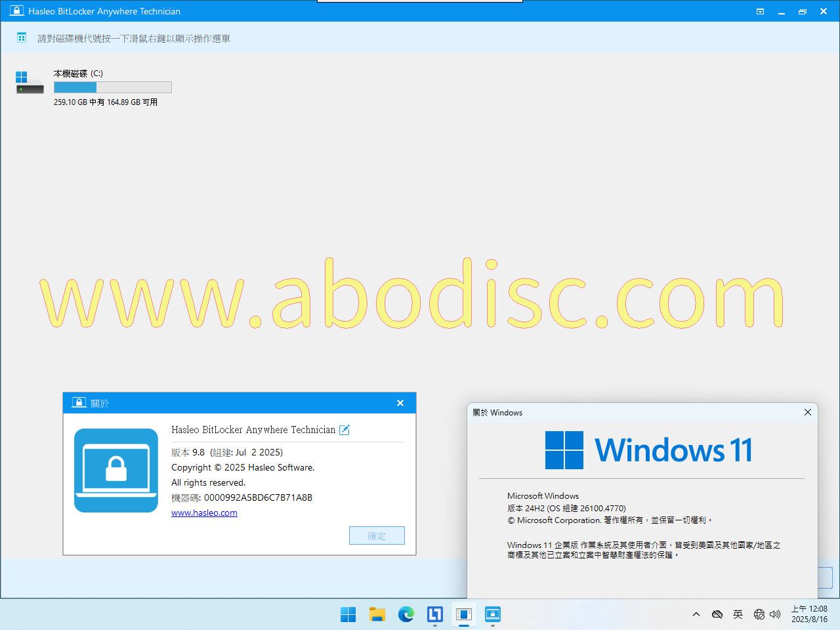Click the Hasleo app icon in title bar

coord(16,11)
